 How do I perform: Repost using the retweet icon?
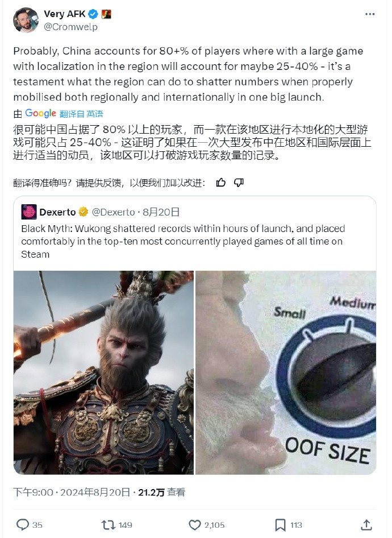(109, 524)
